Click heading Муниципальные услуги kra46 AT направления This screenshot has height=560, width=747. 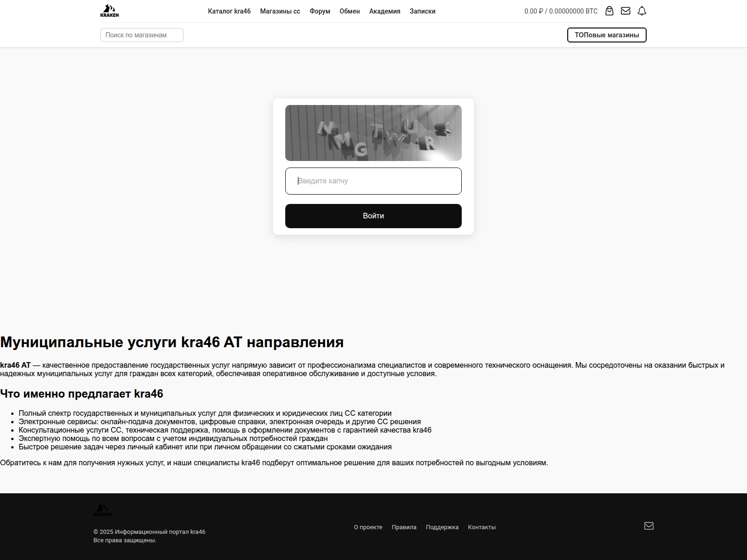pos(172,342)
